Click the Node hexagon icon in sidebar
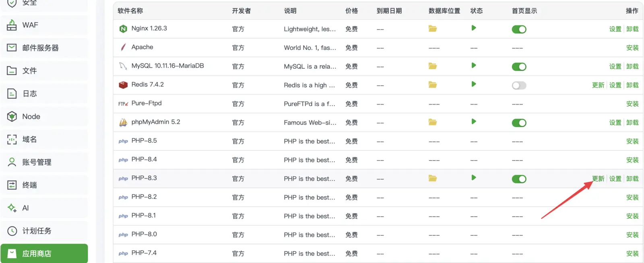Viewport: 644px width, 263px height. click(12, 117)
